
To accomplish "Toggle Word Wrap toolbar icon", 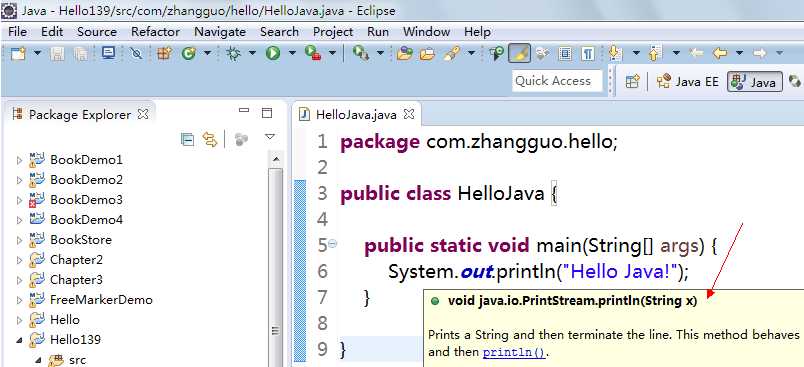I will coord(542,53).
